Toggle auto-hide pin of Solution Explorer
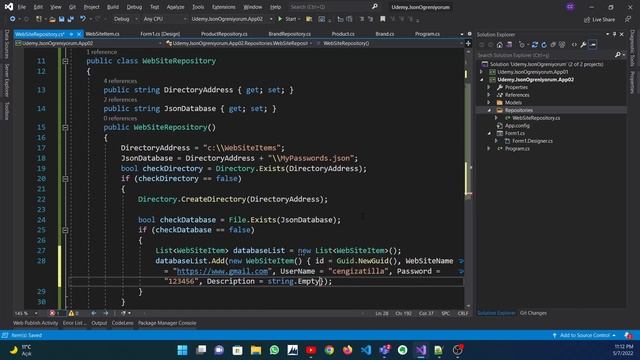Viewport: 640px width, 360px height. coord(614,34)
